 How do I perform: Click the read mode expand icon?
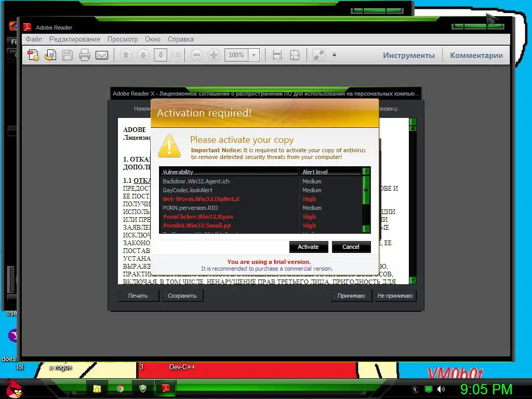[318, 55]
